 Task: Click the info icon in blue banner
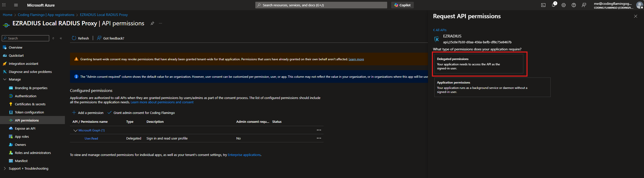[x=76, y=76]
